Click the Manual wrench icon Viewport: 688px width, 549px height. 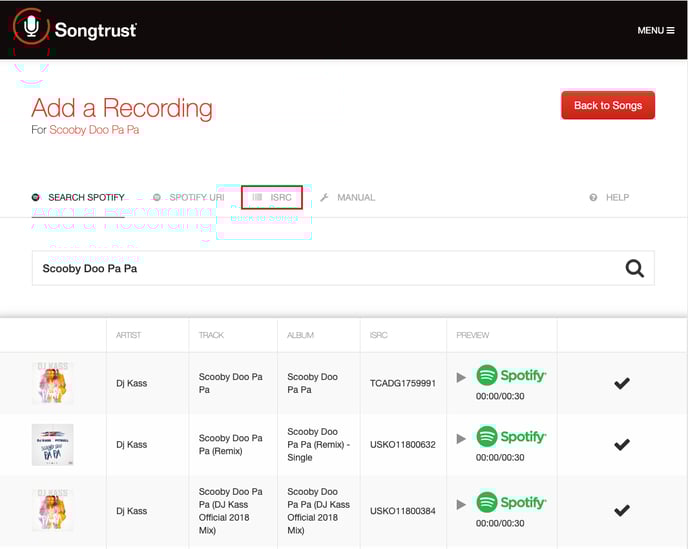324,197
